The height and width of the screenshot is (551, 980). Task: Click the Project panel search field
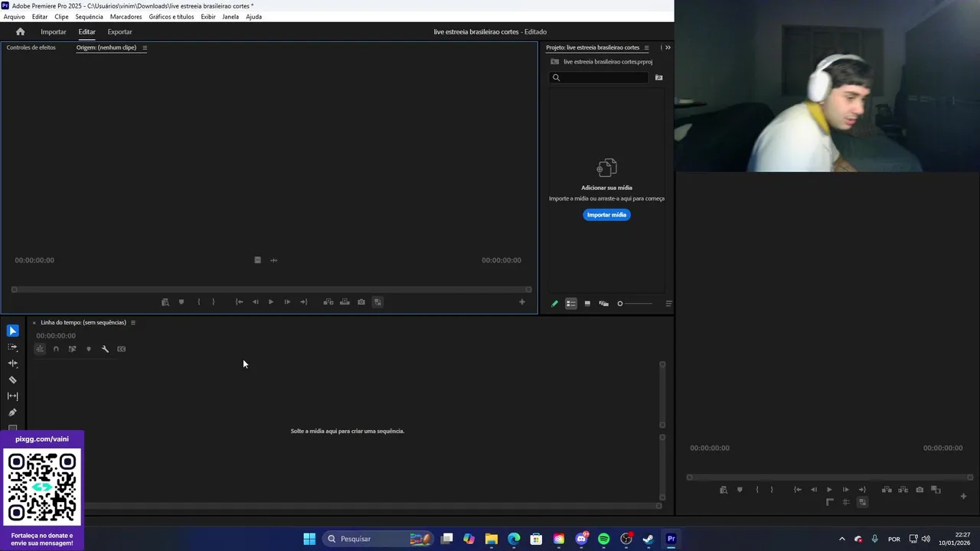(x=599, y=77)
